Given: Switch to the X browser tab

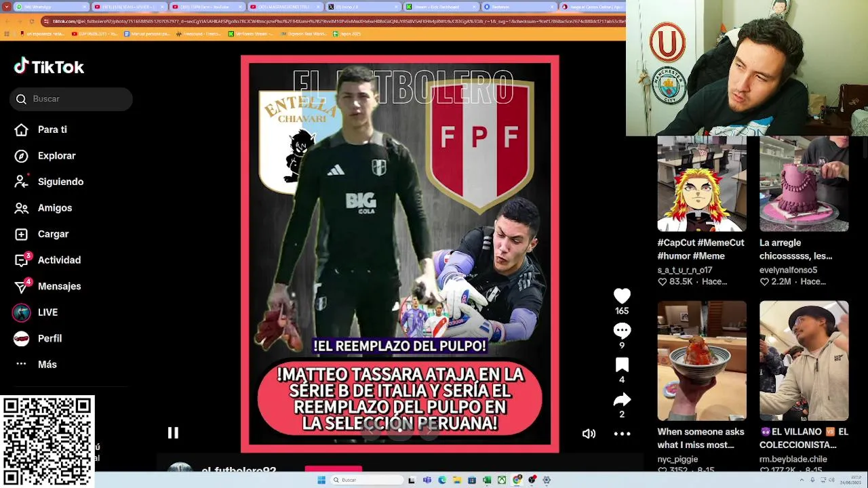Looking at the screenshot, I should tap(363, 7).
